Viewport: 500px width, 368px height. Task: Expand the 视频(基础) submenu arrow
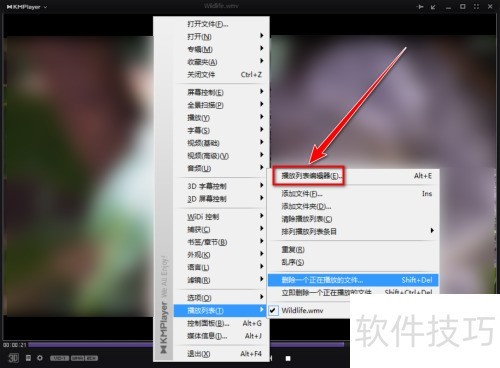[262, 142]
